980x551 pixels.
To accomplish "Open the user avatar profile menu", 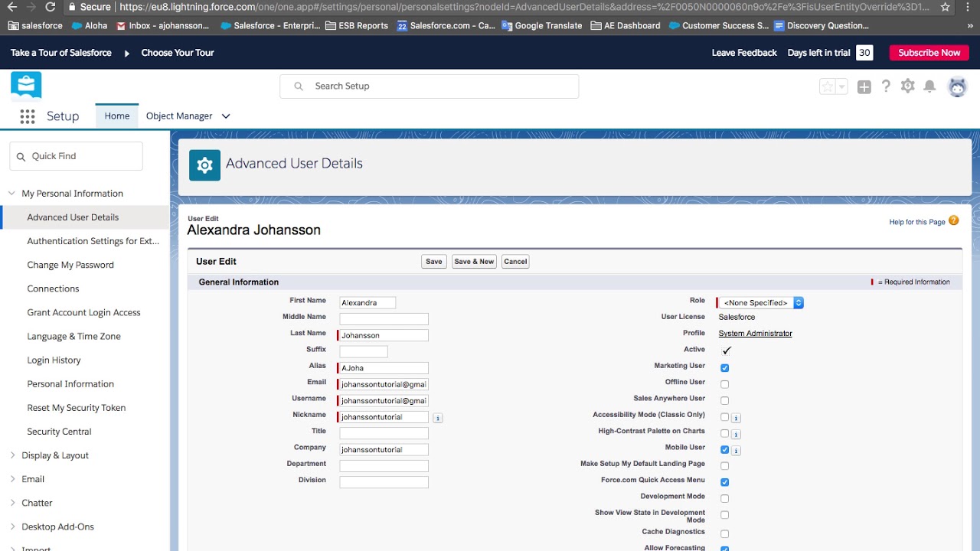I will tap(958, 86).
